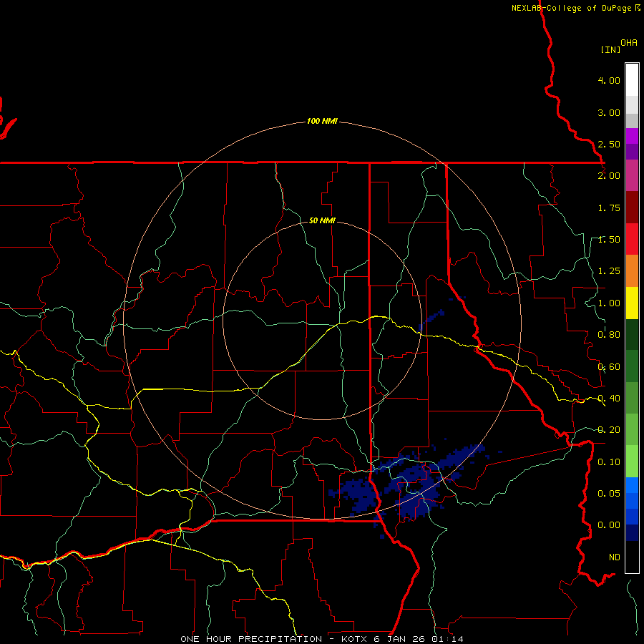
Task: Click the light gray legend swatch beside 3.00
Action: point(632,104)
